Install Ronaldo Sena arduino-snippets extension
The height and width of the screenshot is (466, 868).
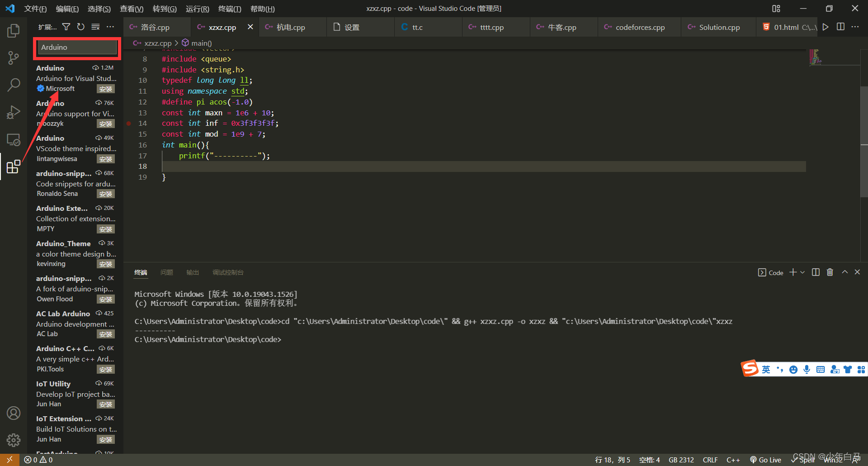(x=106, y=194)
